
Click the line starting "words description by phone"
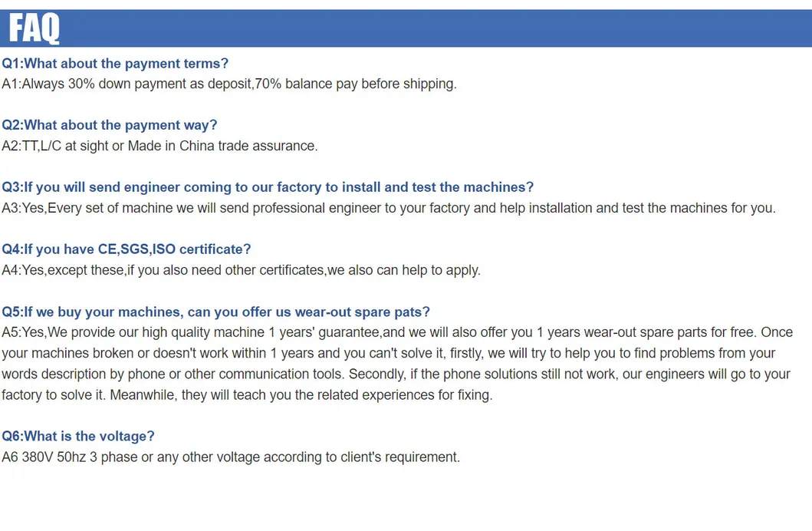tap(396, 374)
